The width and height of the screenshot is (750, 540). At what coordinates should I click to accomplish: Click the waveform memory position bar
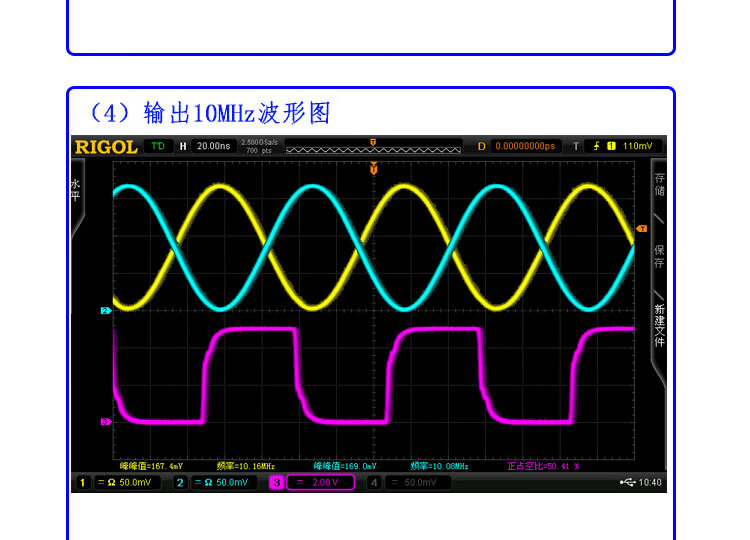point(372,148)
